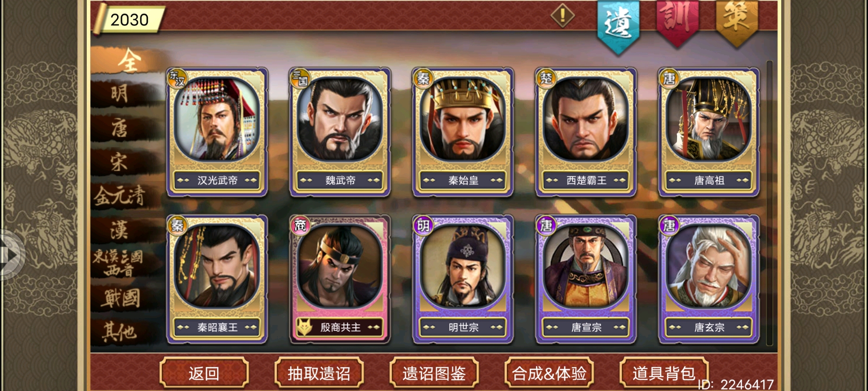Click the 抽取遗诏 draw button

pos(319,373)
